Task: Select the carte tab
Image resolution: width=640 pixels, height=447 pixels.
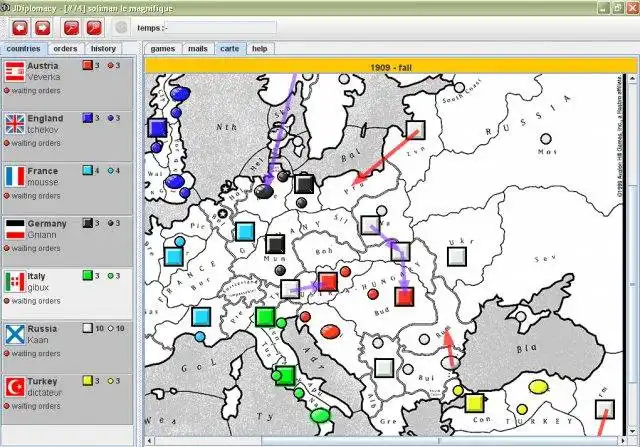Action: point(230,49)
